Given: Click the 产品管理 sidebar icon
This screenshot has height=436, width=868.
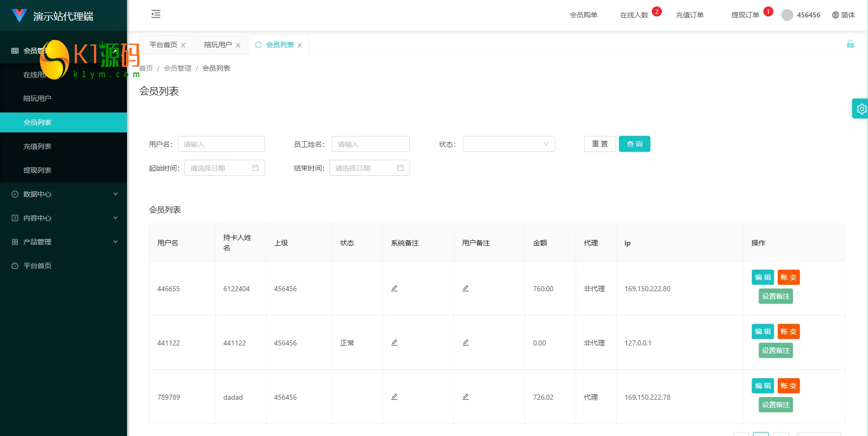Looking at the screenshot, I should pos(15,242).
